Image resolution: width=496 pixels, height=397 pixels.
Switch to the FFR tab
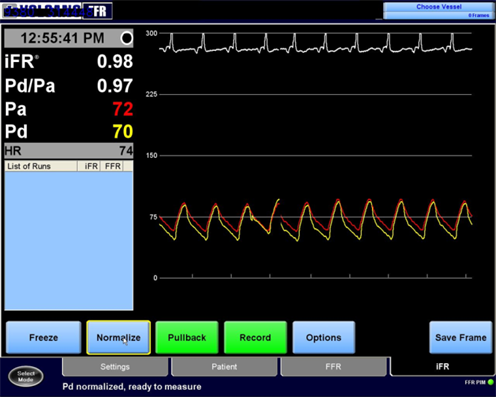click(333, 367)
